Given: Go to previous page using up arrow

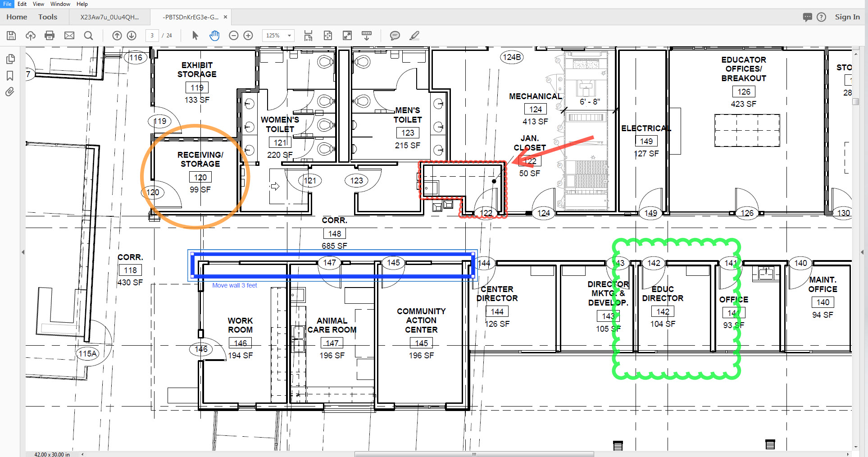Looking at the screenshot, I should [117, 36].
